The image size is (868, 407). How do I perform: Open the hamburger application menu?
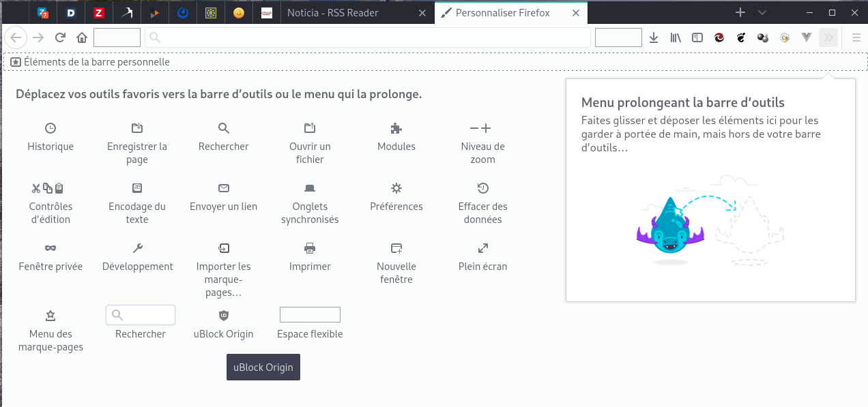click(856, 38)
